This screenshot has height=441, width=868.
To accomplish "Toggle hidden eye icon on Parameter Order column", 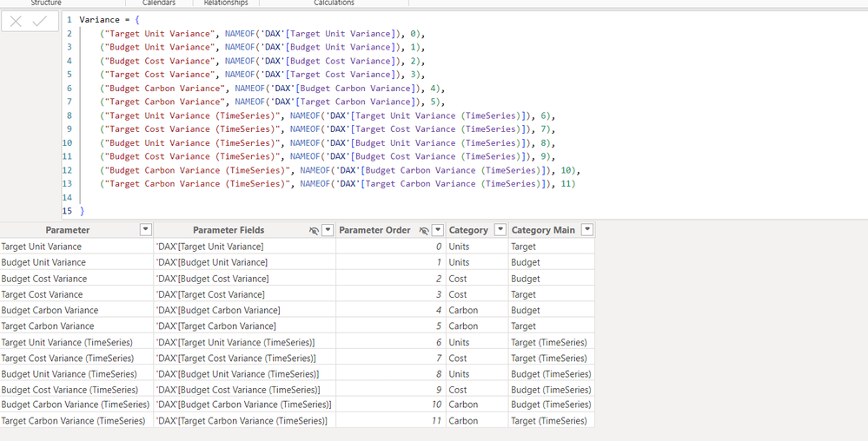I will pos(424,230).
